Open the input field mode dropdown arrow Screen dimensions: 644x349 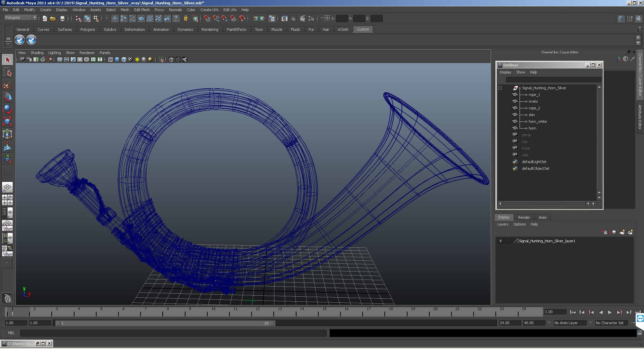[322, 18]
